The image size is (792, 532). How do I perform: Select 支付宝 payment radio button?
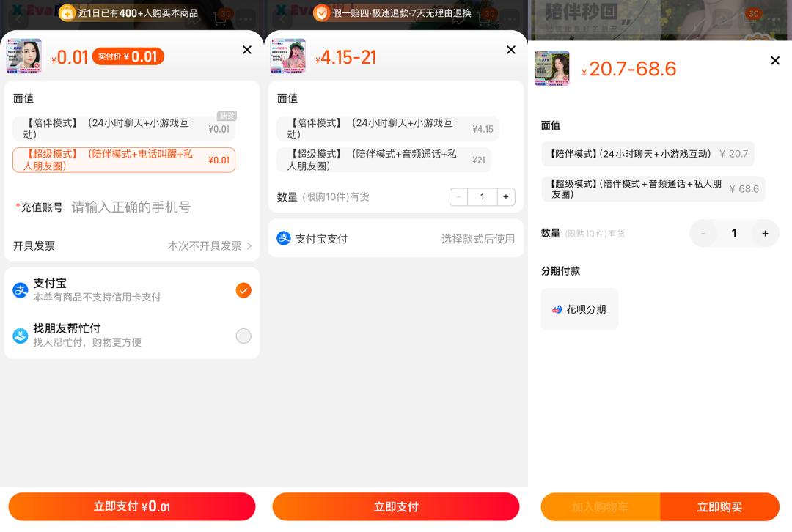(243, 290)
